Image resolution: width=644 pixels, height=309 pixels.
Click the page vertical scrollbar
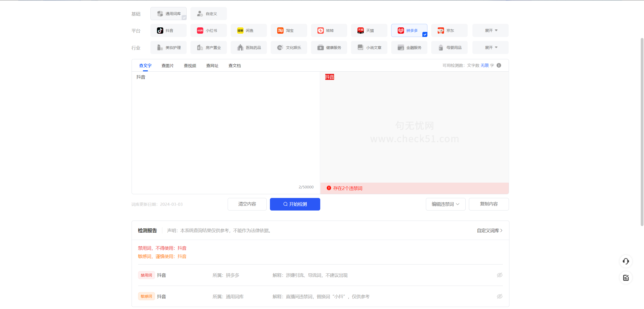click(x=642, y=132)
